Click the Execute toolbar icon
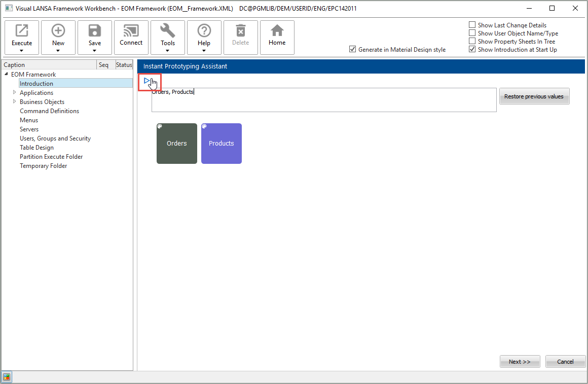The height and width of the screenshot is (384, 588). 22,31
